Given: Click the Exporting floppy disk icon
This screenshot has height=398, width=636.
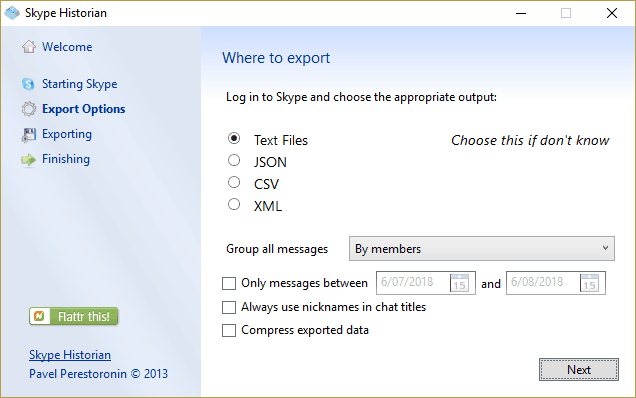Looking at the screenshot, I should tap(29, 135).
